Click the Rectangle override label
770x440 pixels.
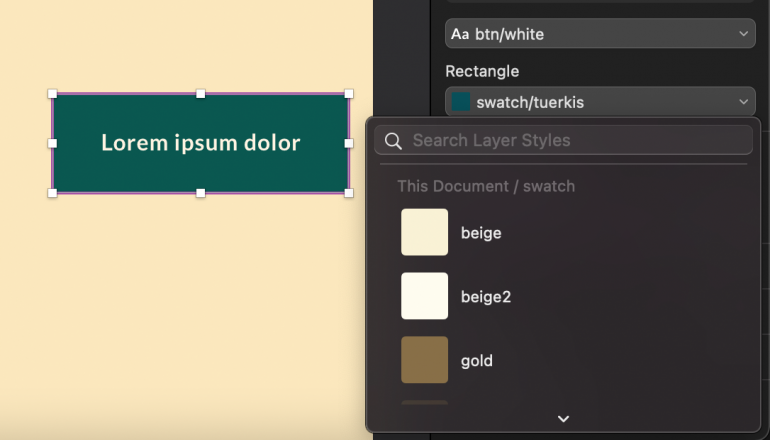pyautogui.click(x=482, y=71)
